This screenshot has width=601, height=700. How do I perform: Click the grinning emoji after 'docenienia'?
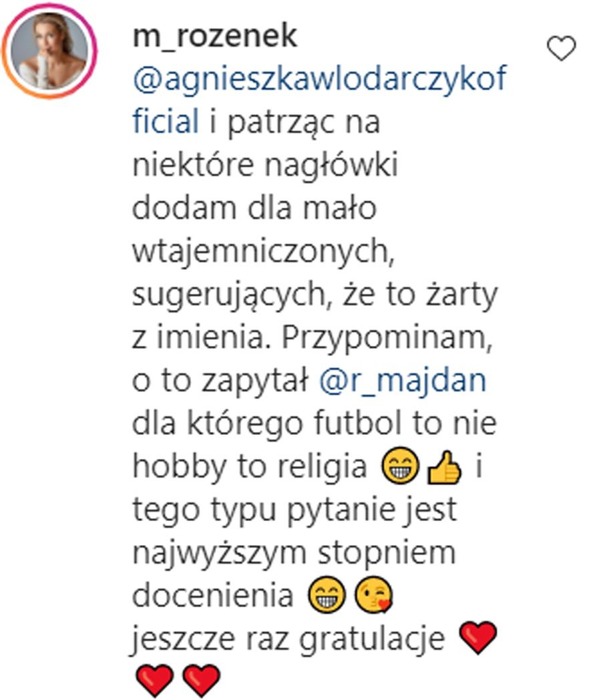(327, 595)
